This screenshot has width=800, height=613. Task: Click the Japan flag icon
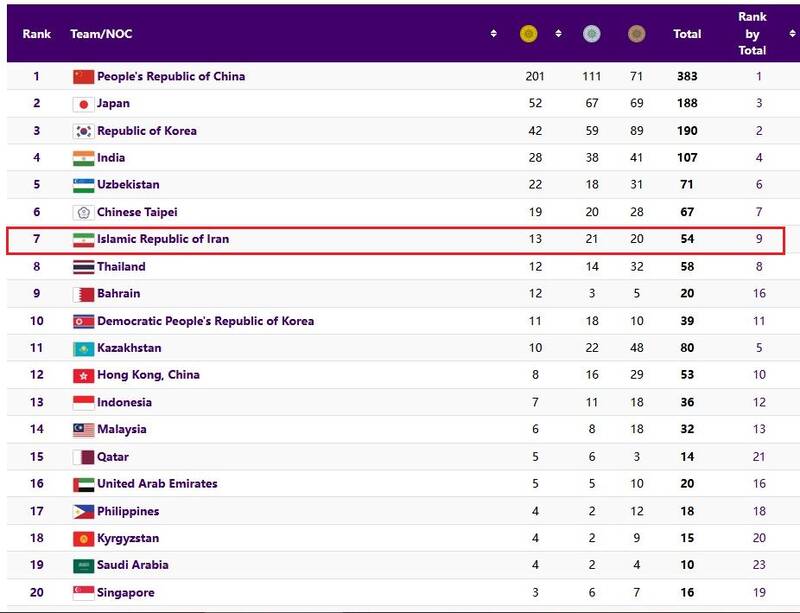point(83,104)
